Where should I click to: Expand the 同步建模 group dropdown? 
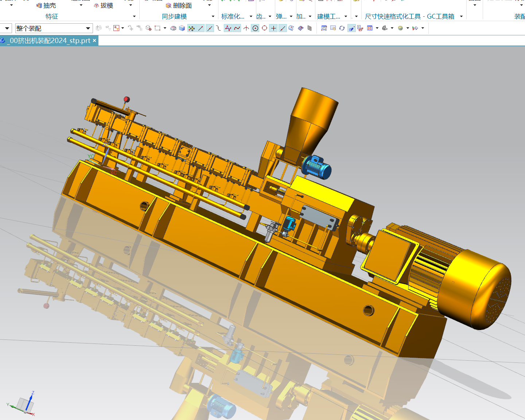[213, 16]
